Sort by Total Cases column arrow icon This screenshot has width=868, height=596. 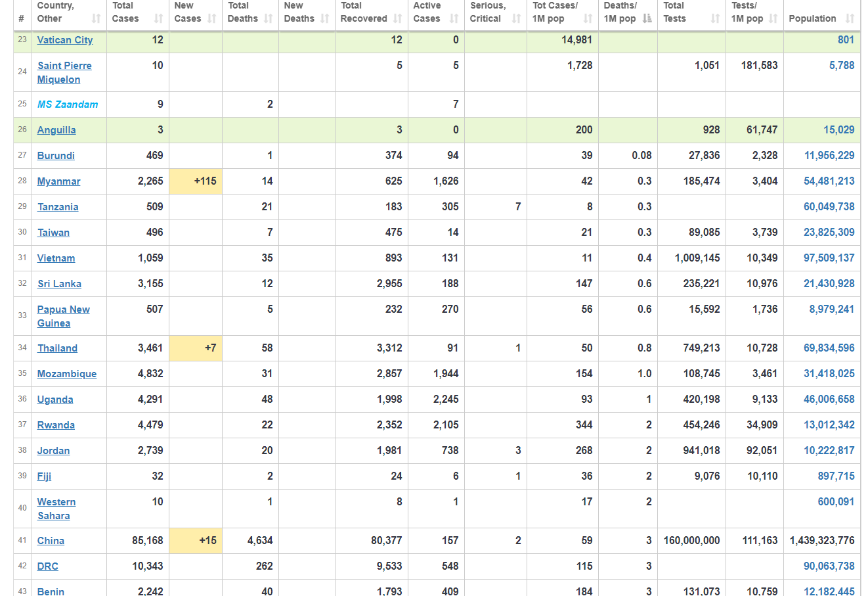[158, 18]
